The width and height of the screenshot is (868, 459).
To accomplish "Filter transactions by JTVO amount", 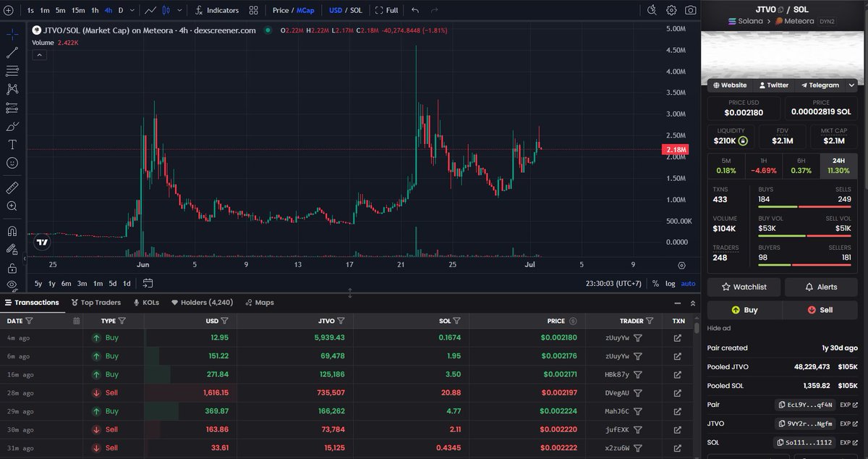I will pos(341,321).
